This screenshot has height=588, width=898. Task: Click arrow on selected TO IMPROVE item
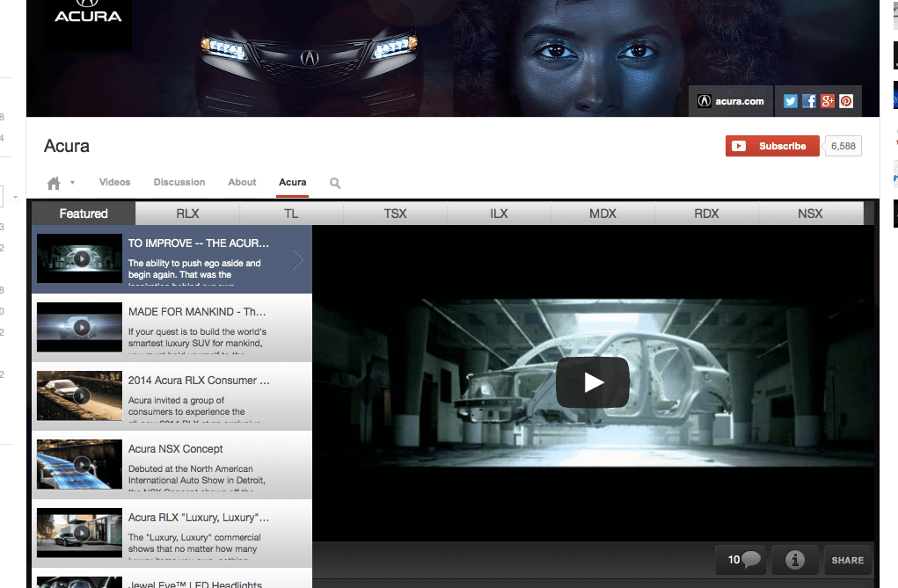click(298, 259)
